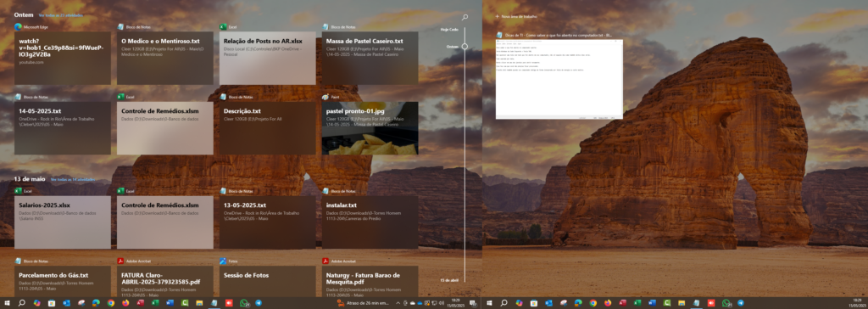Jump to 'Hoje Cedo' on the timeline
The width and height of the screenshot is (868, 309).
[x=449, y=29]
